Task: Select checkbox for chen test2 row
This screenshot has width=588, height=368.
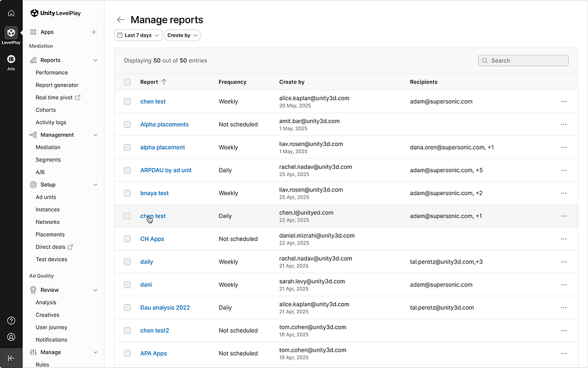Action: point(127,331)
